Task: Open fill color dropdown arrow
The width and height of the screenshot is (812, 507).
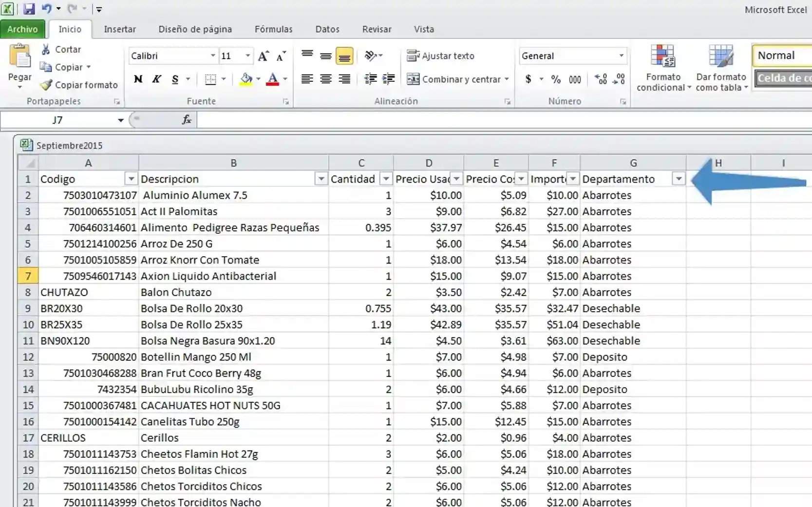Action: (258, 79)
